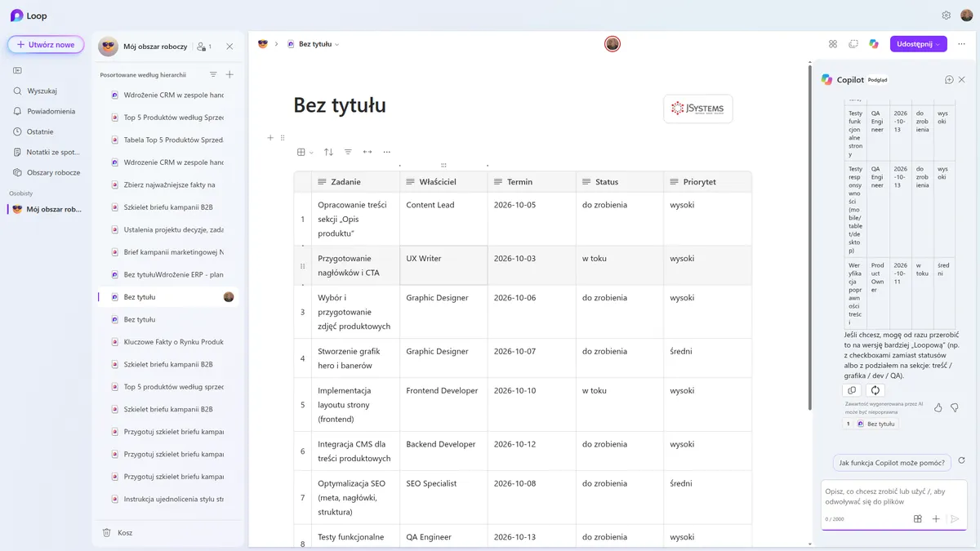
Task: Give thumbs down to the Copilot response
Action: pyautogui.click(x=955, y=407)
